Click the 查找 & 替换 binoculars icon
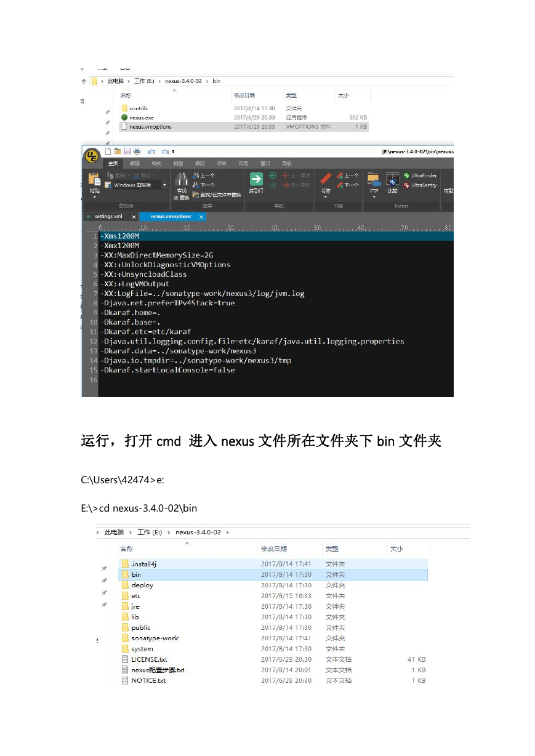This screenshot has height=756, width=535. coord(182,179)
